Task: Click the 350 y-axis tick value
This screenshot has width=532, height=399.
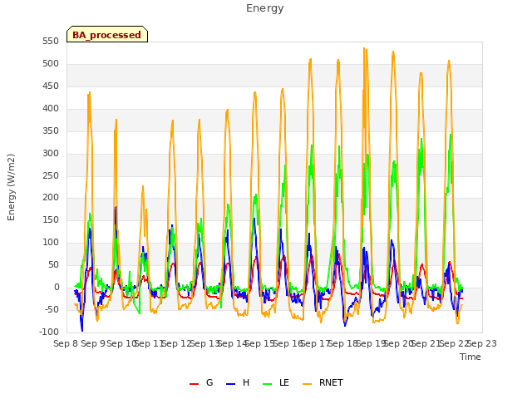Action: (x=51, y=131)
